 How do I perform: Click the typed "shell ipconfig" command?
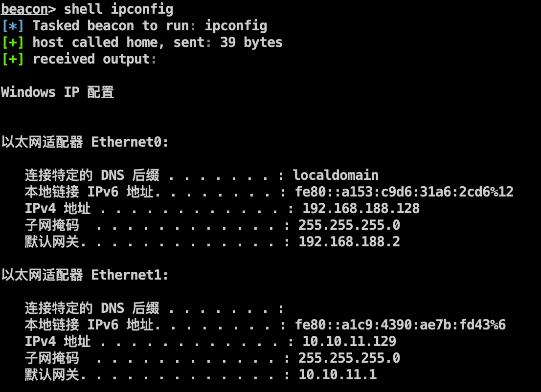coord(118,9)
